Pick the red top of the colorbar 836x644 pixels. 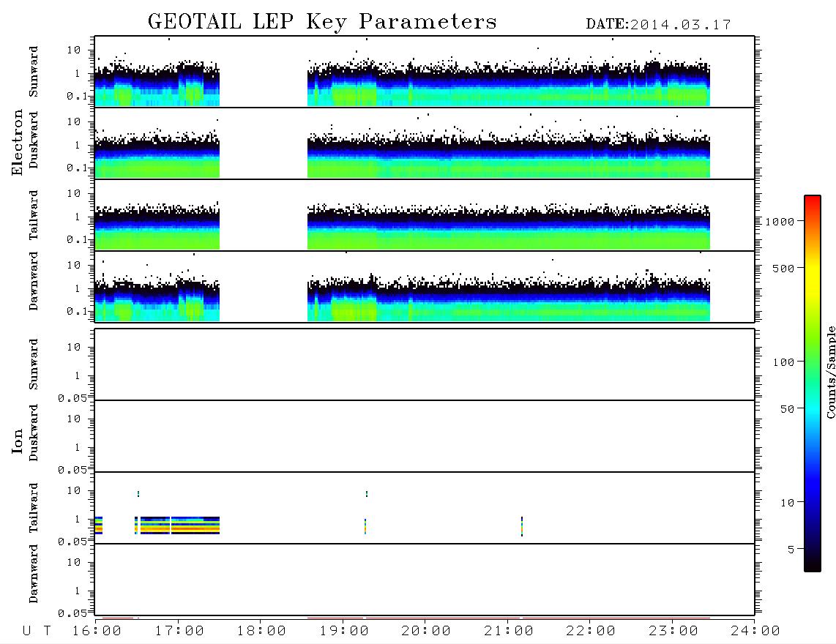coord(812,200)
